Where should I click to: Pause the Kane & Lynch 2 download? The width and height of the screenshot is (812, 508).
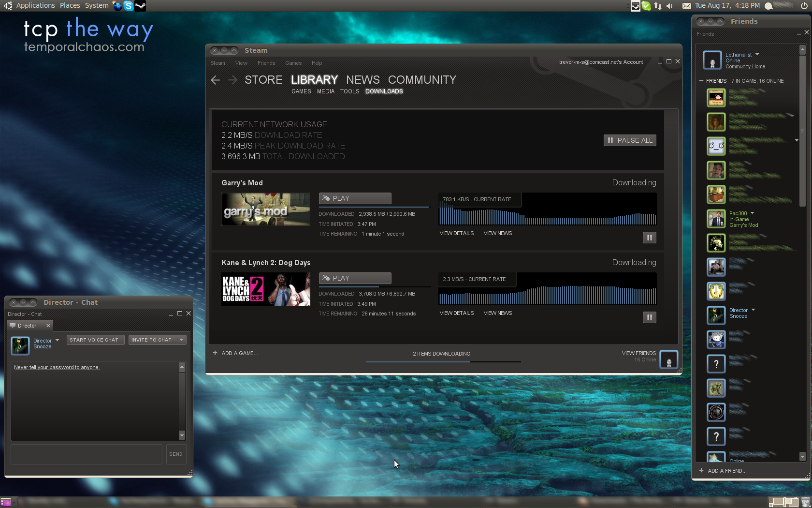click(x=649, y=317)
